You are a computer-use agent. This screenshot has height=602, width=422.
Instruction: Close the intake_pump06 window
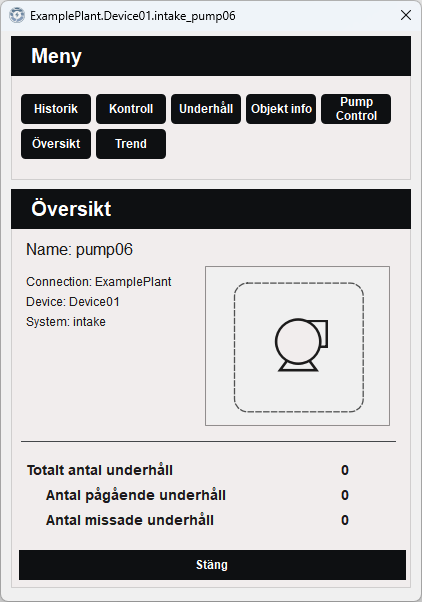[x=406, y=15]
